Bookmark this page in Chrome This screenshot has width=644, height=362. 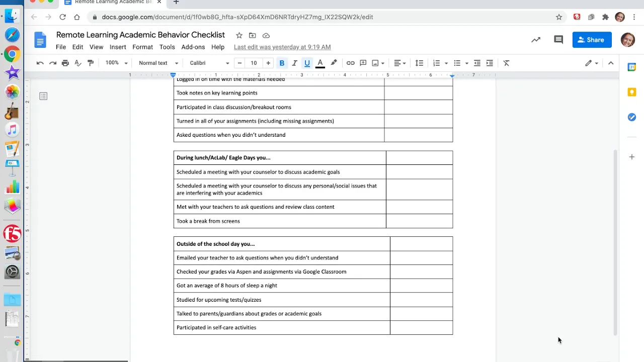(x=559, y=17)
